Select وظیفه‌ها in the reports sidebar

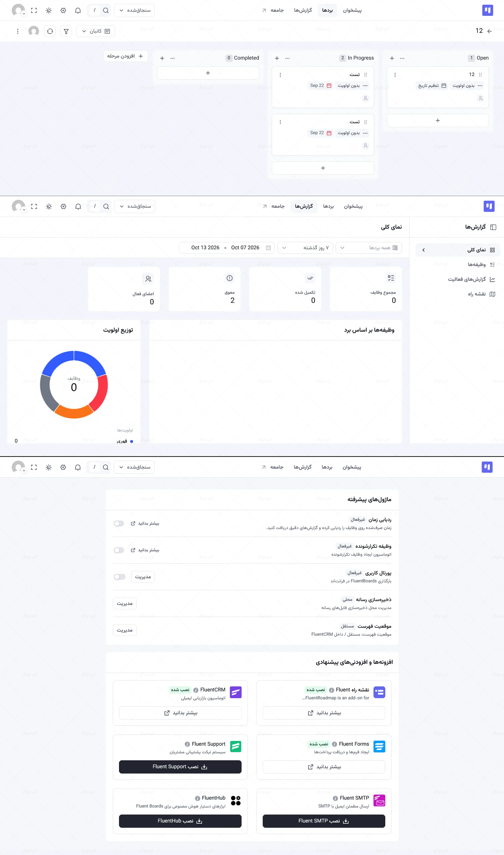click(x=457, y=264)
